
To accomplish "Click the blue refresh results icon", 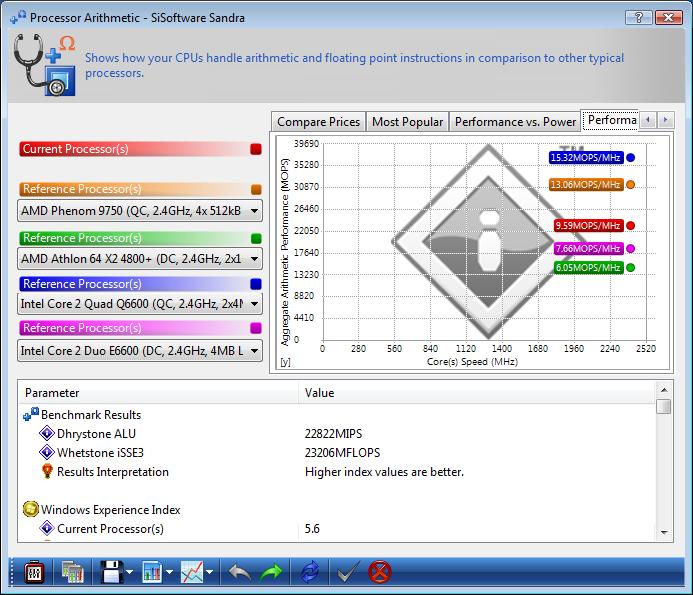I will tap(310, 572).
